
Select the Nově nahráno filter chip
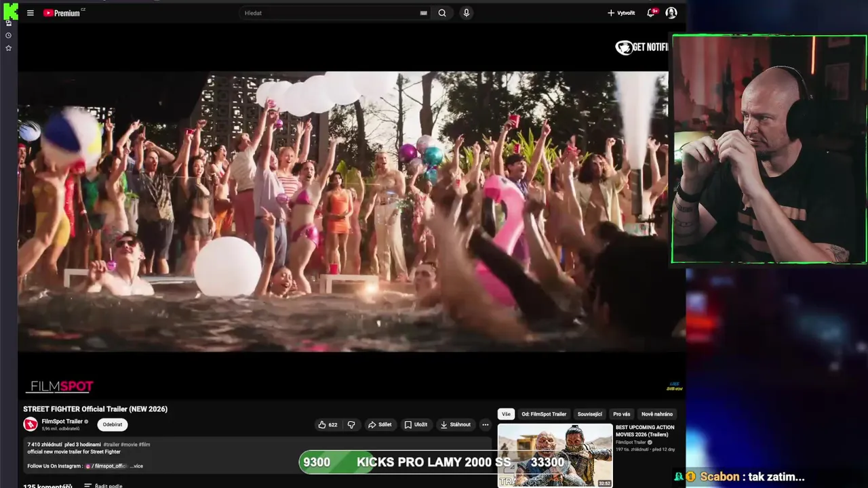point(657,414)
